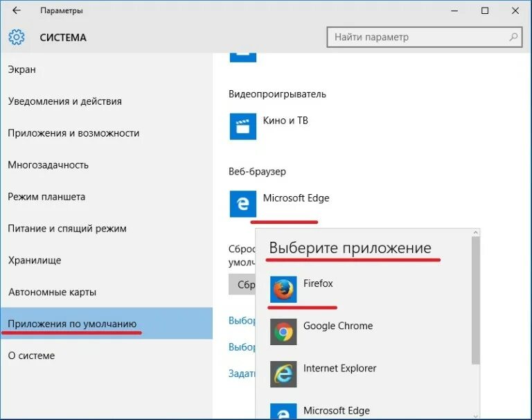Viewport: 532px width, 420px height.
Task: Click the settings gear icon
Action: point(17,37)
